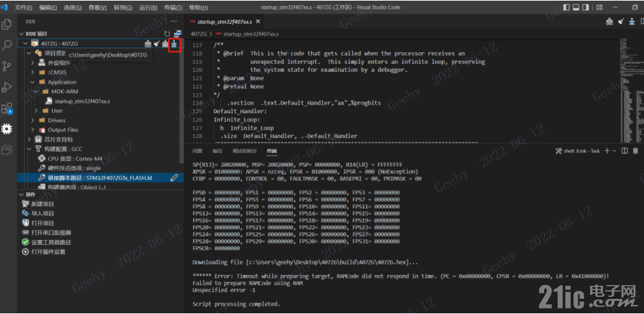Image resolution: width=644 pixels, height=314 pixels.
Task: Open the 编辑(E) menu
Action: pos(49,8)
